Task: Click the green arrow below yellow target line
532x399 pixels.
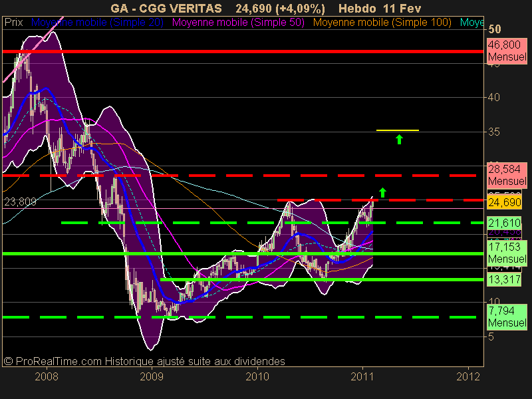Action: pyautogui.click(x=400, y=139)
